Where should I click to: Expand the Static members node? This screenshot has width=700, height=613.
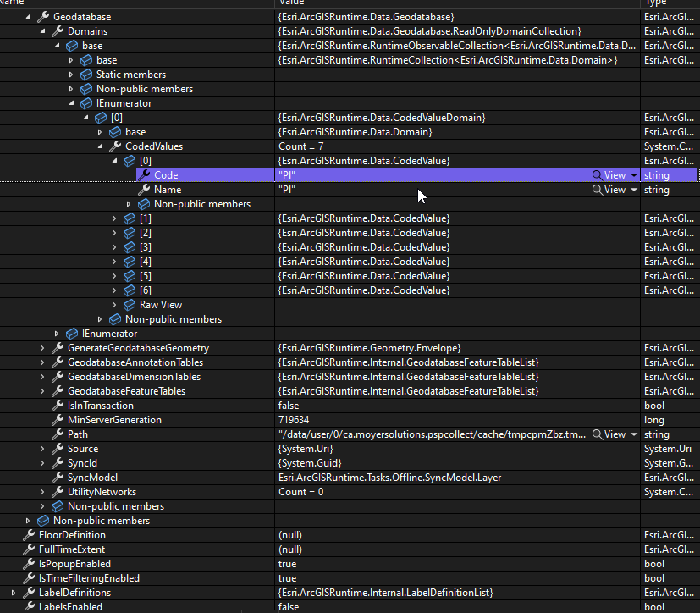(x=71, y=75)
